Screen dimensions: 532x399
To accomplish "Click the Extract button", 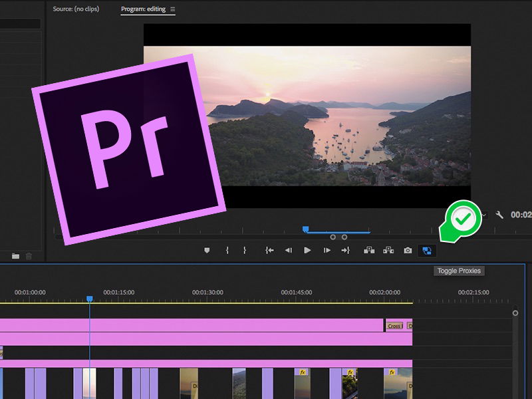I will click(x=388, y=251).
